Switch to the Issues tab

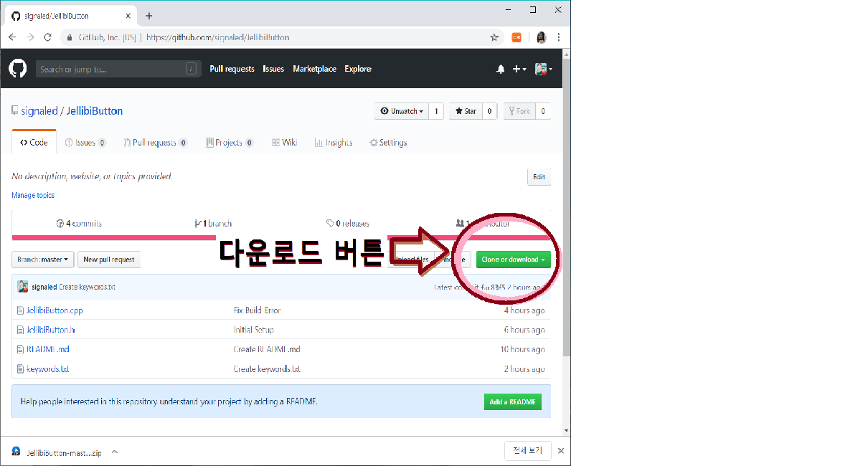(85, 143)
